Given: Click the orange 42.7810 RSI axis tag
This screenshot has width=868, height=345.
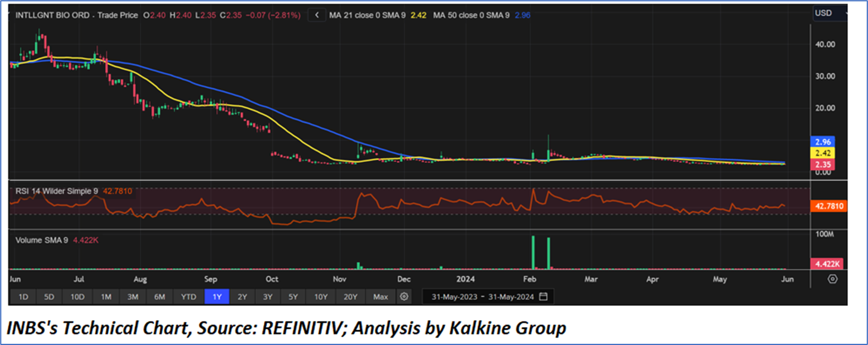Looking at the screenshot, I should [x=828, y=206].
